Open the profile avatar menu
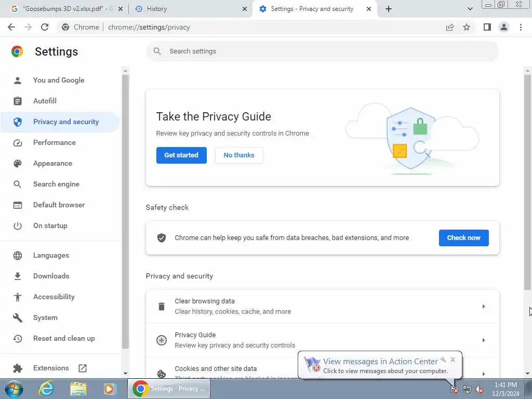Viewport: 532px width, 399px height. coord(504,27)
